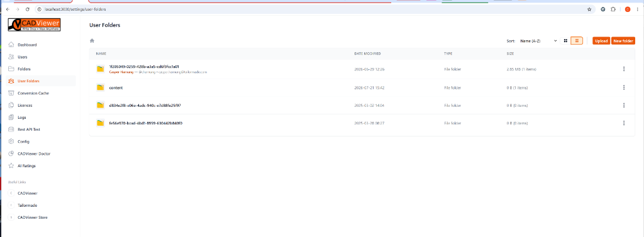Open folder d834e2f8-e06e-4adc-940c-e7d88fe25f97
The height and width of the screenshot is (237, 644).
(145, 105)
